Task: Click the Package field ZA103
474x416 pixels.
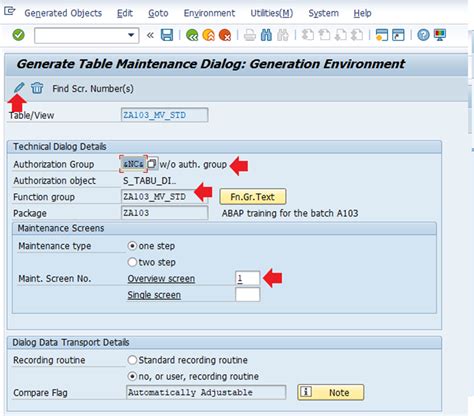Action: coord(165,213)
